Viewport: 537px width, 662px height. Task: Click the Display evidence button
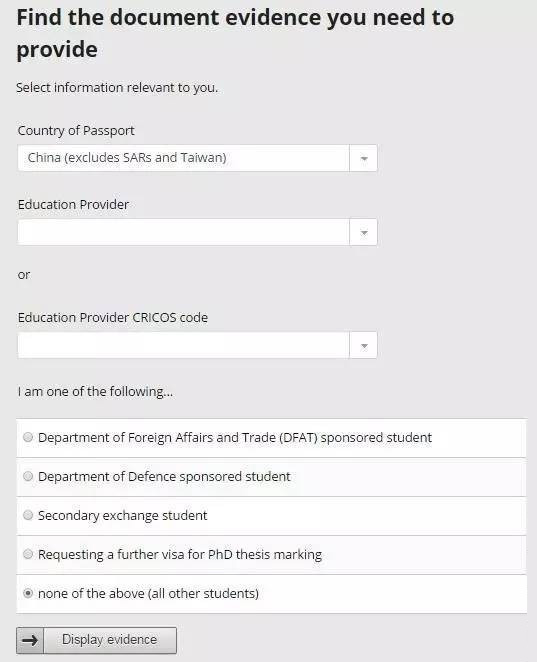click(x=97, y=640)
